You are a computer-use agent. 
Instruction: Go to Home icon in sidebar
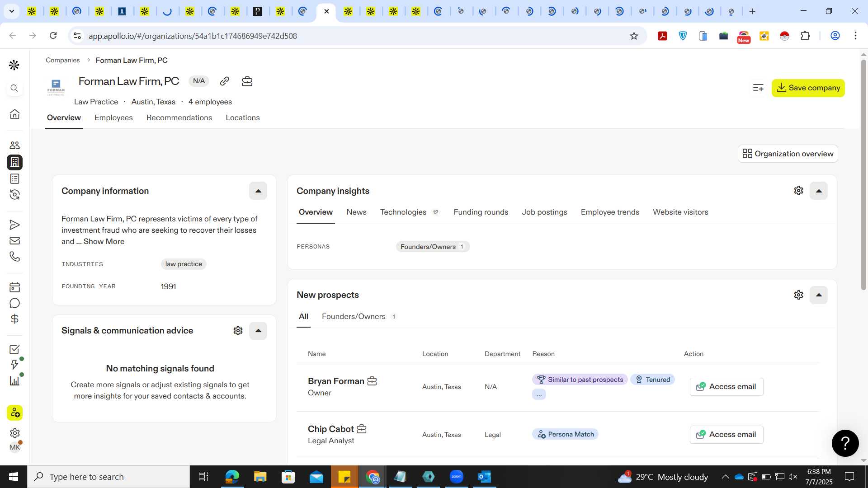[x=14, y=114]
